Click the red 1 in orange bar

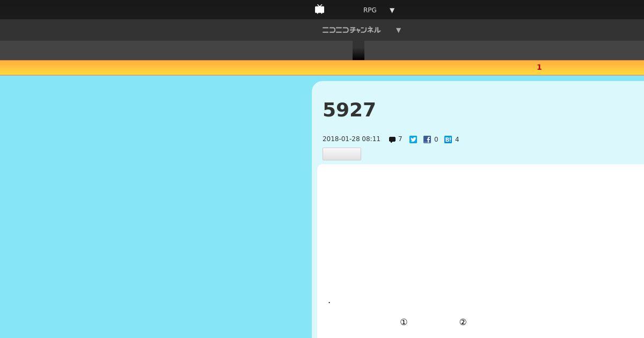tap(539, 67)
